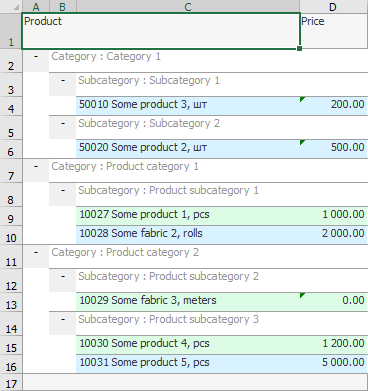
Task: Select '10031 Some product 5, pcs' cell
Action: click(188, 364)
